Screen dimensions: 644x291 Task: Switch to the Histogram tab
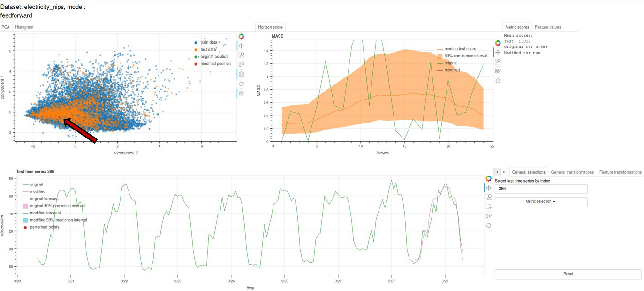24,27
